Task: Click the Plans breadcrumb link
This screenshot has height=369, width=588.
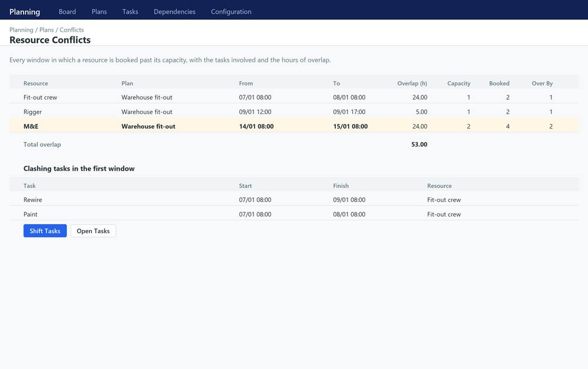Action: [46, 29]
